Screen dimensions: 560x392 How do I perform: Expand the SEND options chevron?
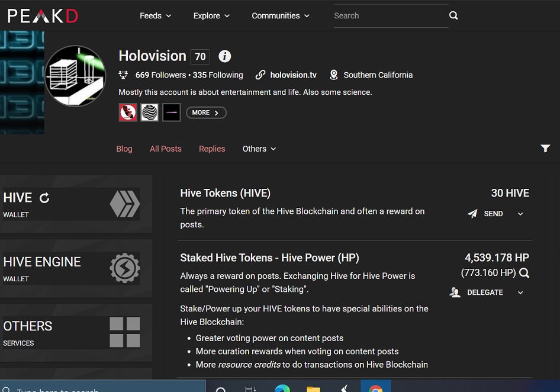(520, 214)
